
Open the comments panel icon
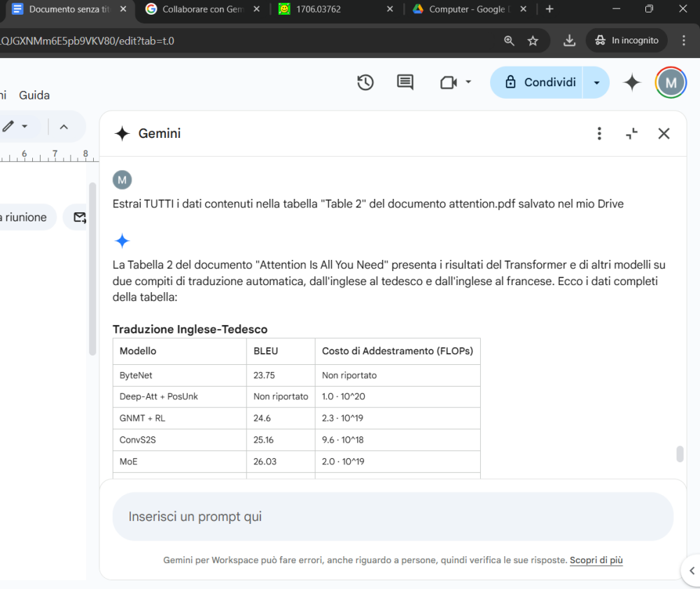(x=405, y=83)
